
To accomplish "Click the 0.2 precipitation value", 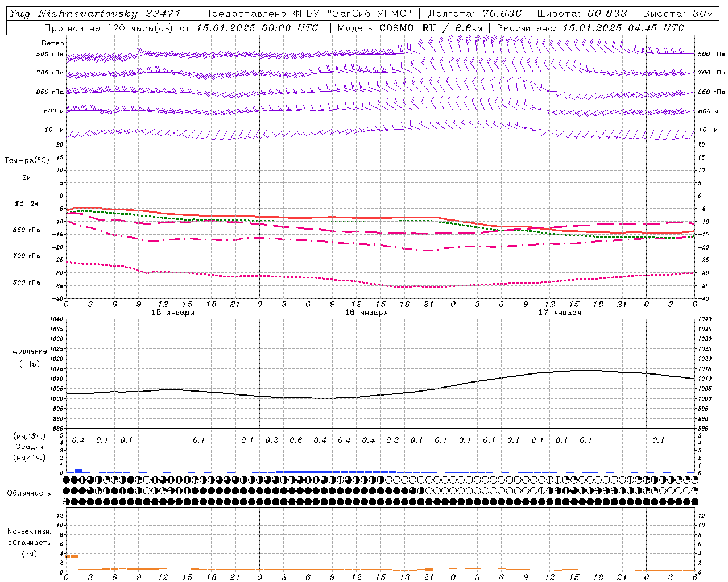I will 272,440.
